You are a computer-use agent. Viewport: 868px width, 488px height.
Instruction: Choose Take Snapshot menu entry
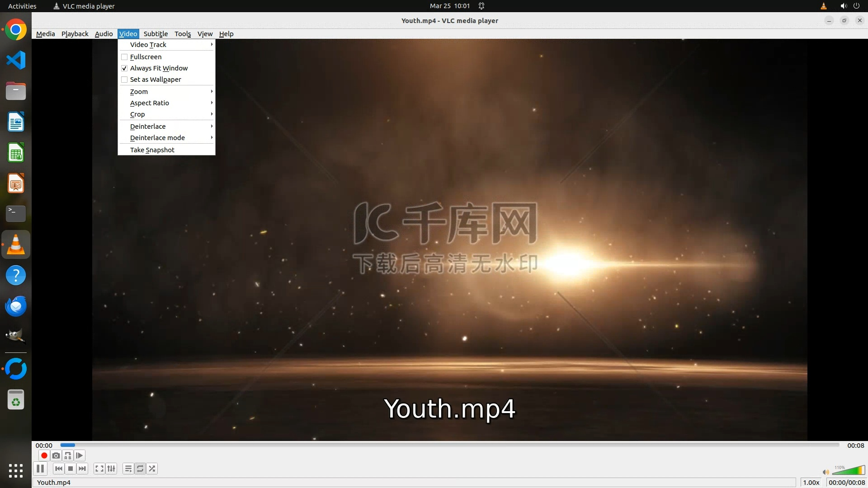152,150
